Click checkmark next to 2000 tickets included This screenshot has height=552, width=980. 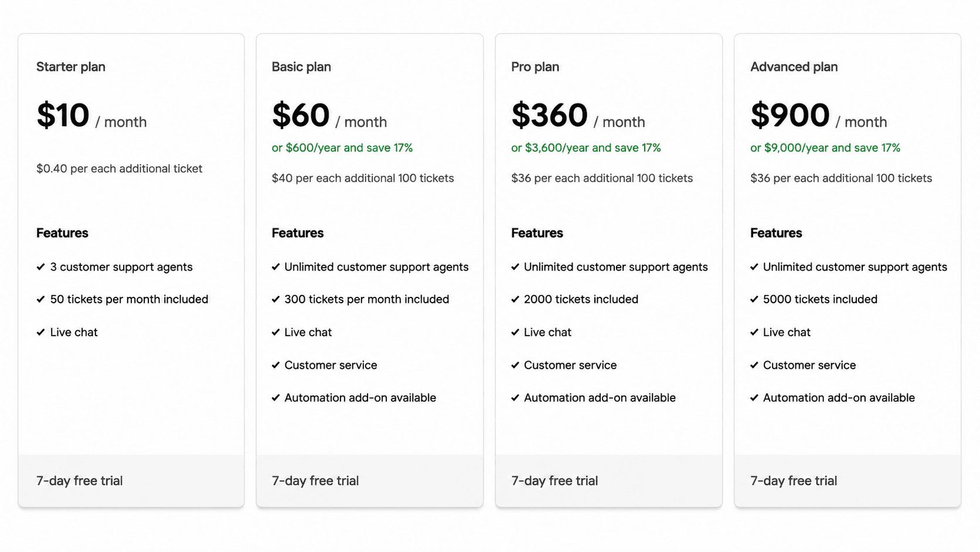[515, 299]
